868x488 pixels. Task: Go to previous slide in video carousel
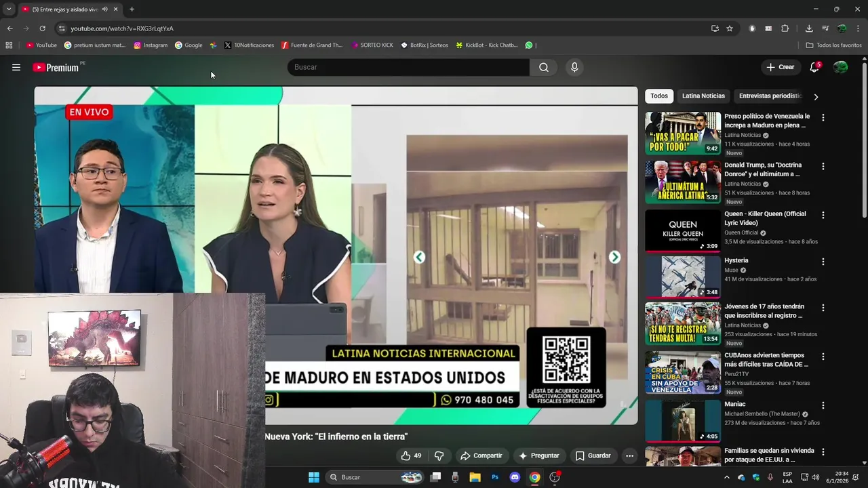point(419,257)
